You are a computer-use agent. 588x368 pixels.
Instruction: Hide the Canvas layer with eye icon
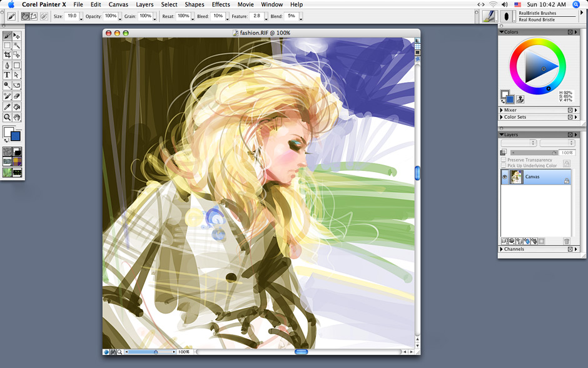[505, 176]
